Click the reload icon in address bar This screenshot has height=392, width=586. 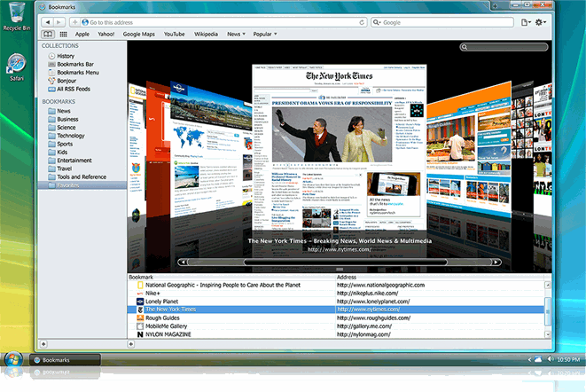coord(361,21)
